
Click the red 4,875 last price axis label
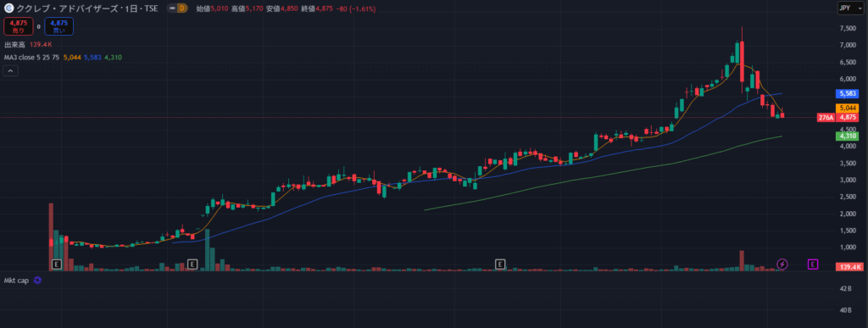point(848,117)
